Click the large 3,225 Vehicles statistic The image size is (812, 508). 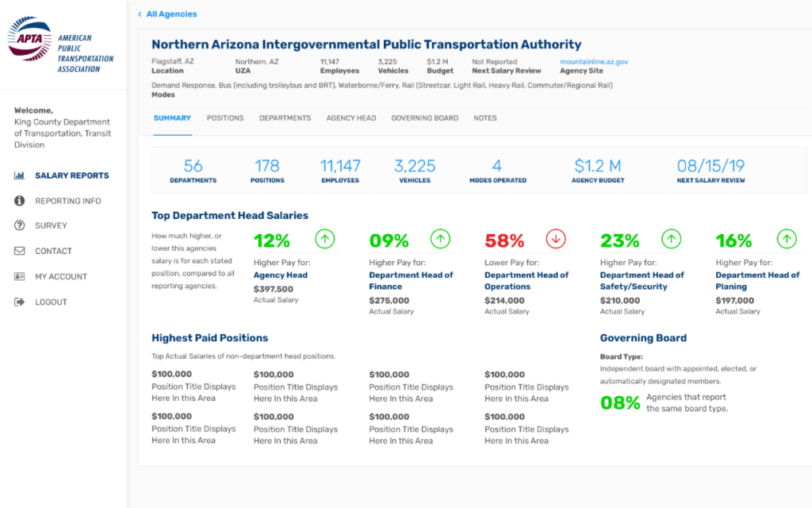point(415,171)
